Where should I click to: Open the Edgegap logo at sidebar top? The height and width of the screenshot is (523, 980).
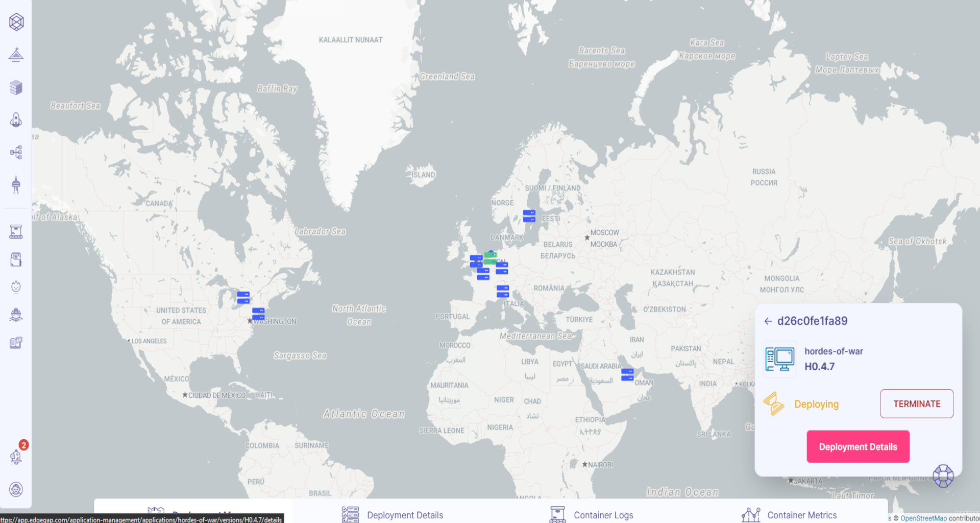(16, 22)
